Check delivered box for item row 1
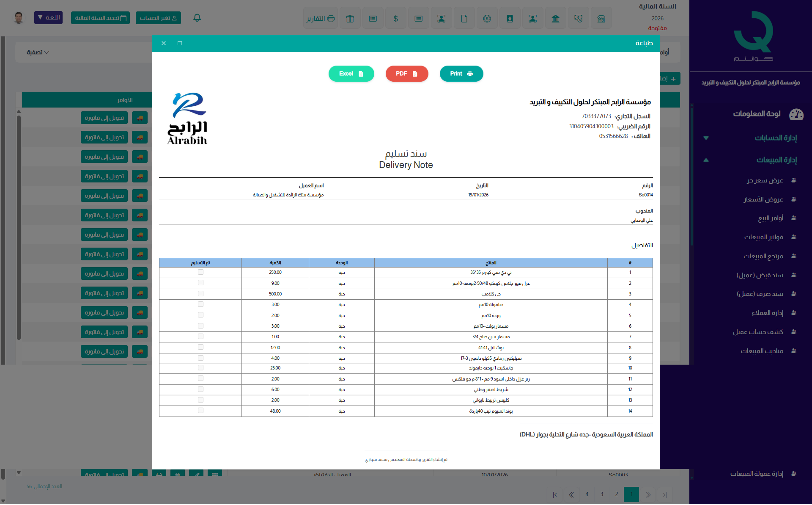Screen dimensions: 812x505 coord(200,272)
